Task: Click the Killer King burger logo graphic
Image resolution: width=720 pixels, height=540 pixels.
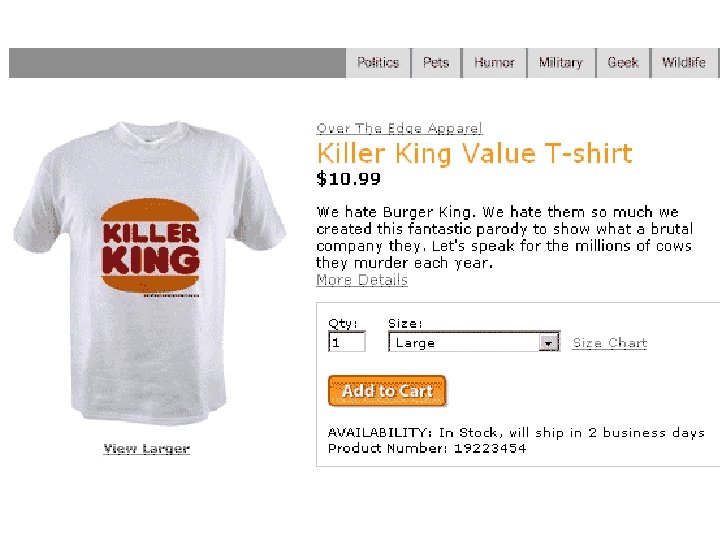Action: (x=150, y=246)
